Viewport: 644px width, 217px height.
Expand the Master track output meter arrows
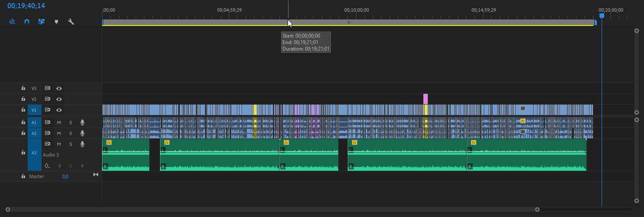[x=96, y=175]
